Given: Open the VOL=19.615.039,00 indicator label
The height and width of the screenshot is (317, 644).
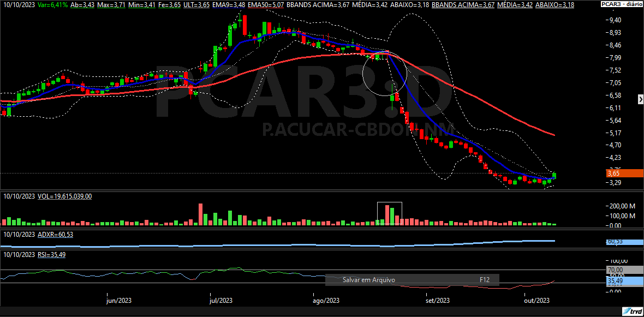Looking at the screenshot, I should (x=64, y=196).
